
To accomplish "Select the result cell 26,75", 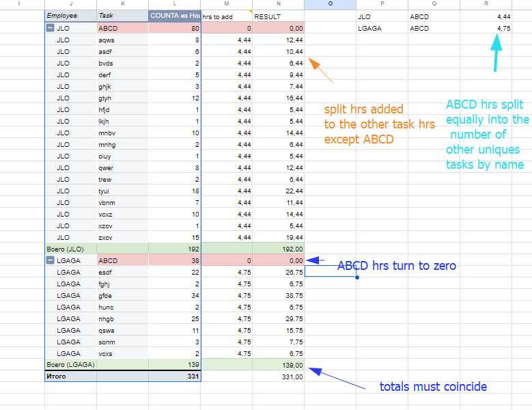I will pyautogui.click(x=278, y=272).
